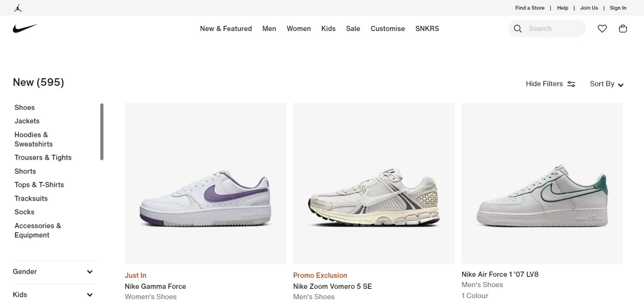
Task: Open the Sort By dropdown
Action: click(x=606, y=84)
